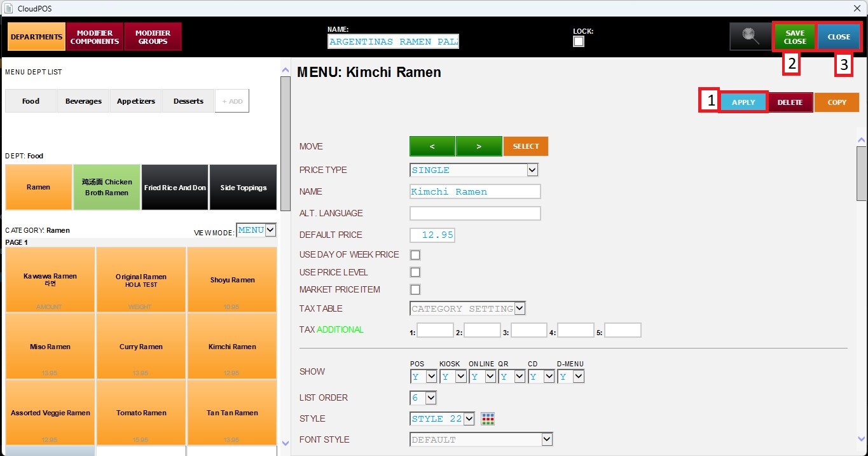The width and height of the screenshot is (868, 456).
Task: Click the store NAME input field
Action: [x=393, y=41]
